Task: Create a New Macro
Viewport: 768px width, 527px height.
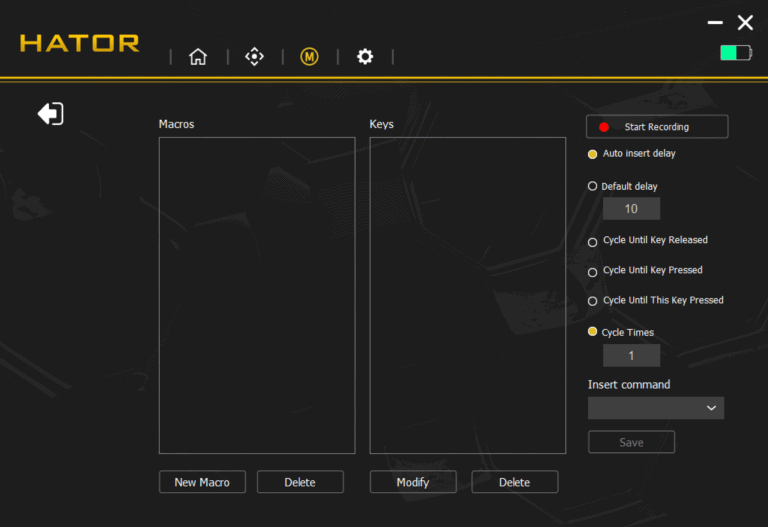Action: [x=202, y=482]
